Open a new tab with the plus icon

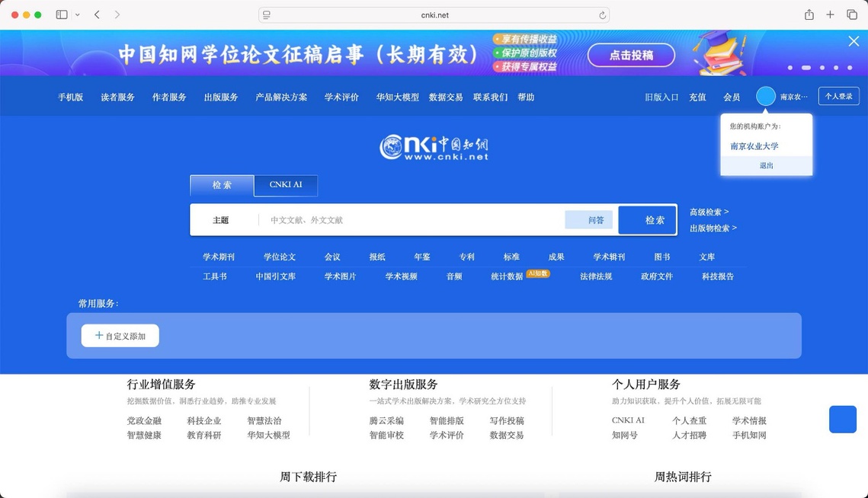pos(831,14)
